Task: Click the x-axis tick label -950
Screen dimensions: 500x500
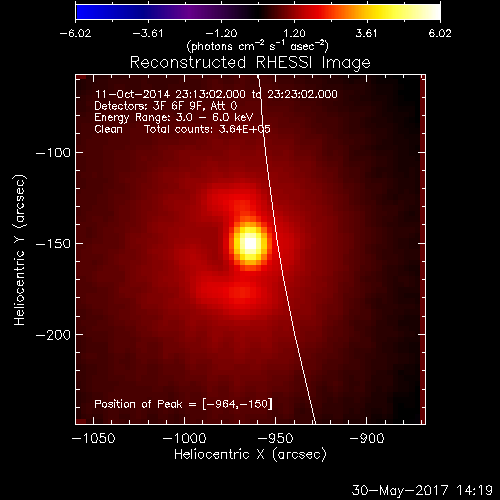Action: [x=276, y=438]
